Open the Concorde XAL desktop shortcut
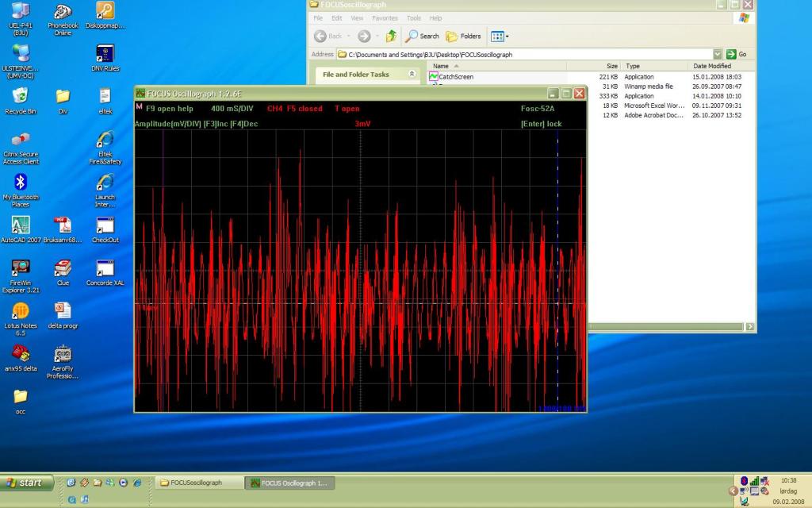This screenshot has width=812, height=508. click(x=105, y=273)
